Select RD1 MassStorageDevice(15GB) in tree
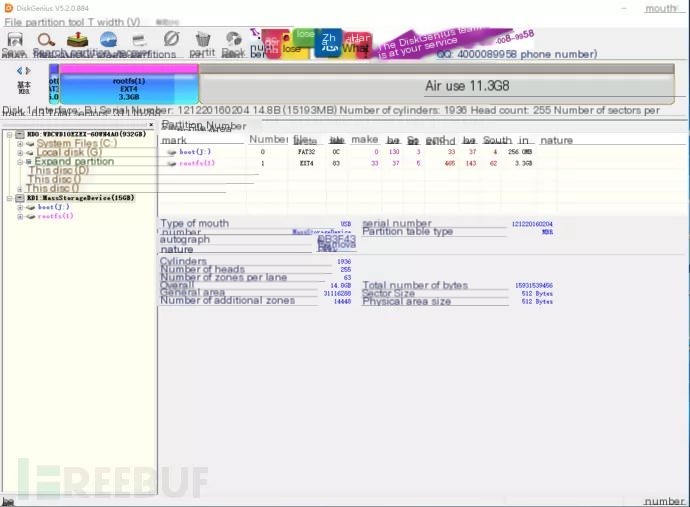This screenshot has height=507, width=690. click(x=81, y=198)
